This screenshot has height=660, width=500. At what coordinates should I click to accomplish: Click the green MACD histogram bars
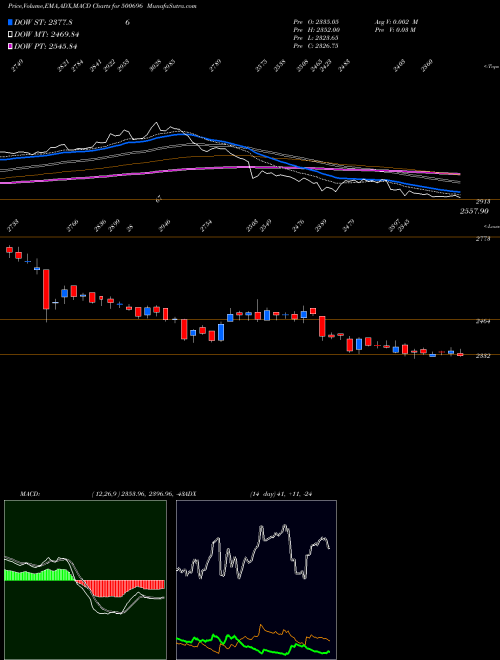(40, 575)
